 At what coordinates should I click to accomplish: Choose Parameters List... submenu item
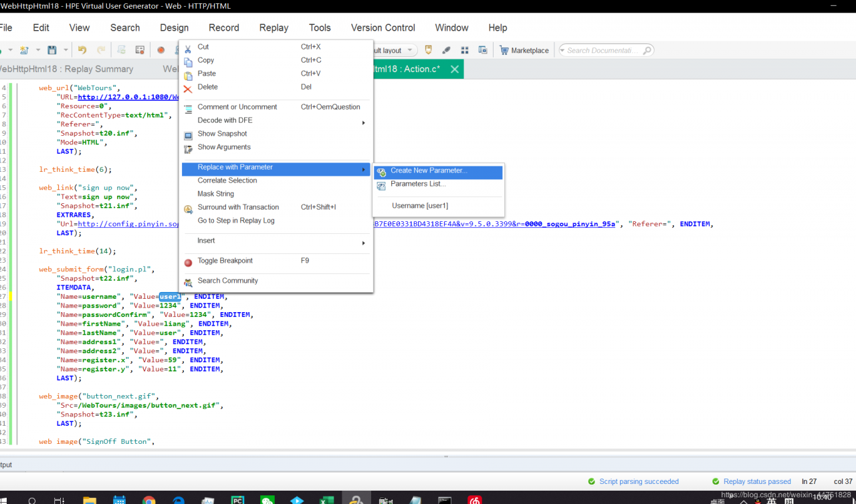418,184
